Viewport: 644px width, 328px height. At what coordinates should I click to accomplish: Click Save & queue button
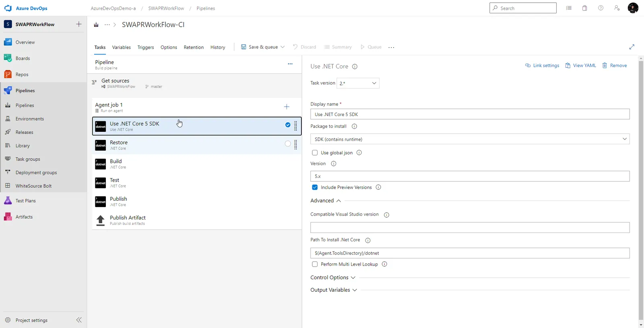pos(263,47)
